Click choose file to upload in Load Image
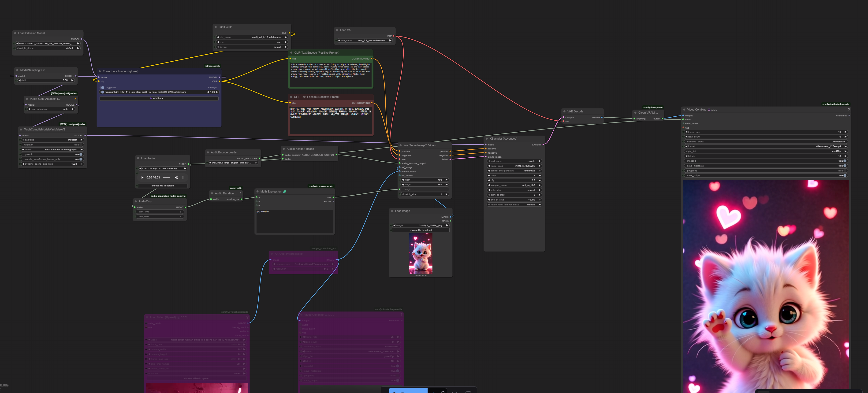This screenshot has width=868, height=393. click(x=420, y=230)
